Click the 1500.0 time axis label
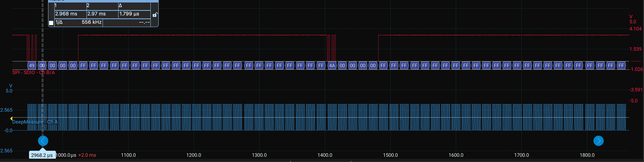Image resolution: width=644 pixels, height=162 pixels. click(x=390, y=155)
